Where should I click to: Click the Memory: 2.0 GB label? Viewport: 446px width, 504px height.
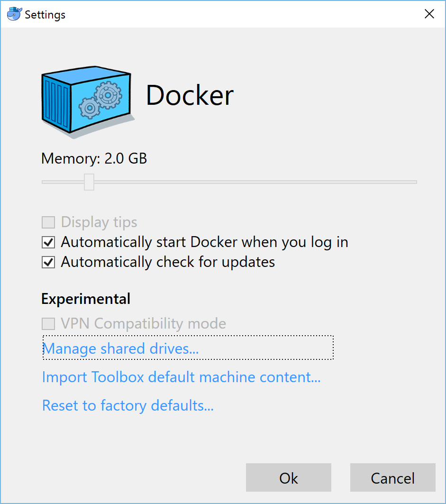94,158
